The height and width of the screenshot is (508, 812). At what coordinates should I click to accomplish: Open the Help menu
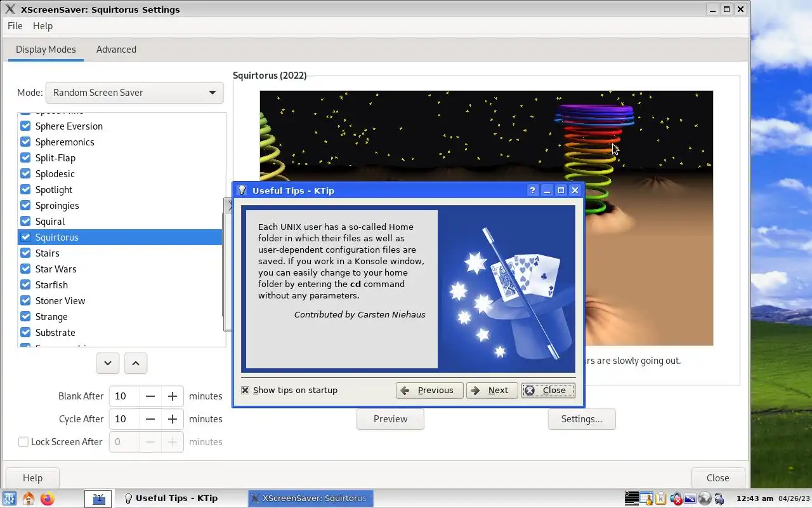click(x=43, y=26)
